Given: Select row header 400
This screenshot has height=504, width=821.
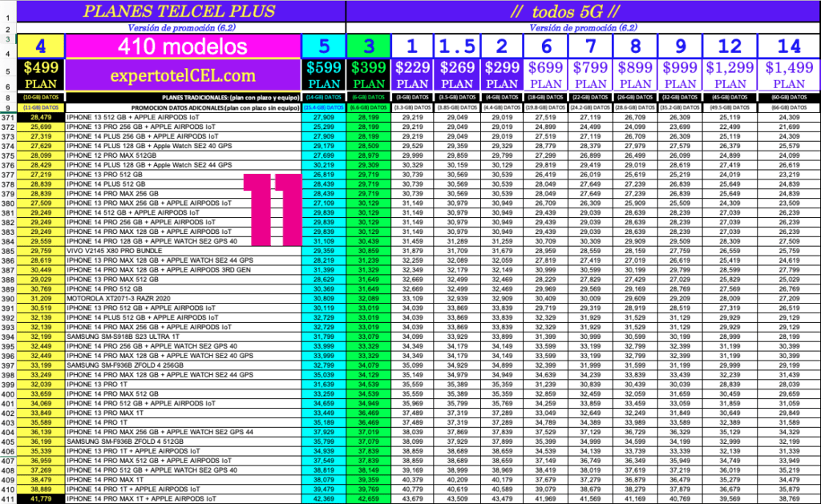Looking at the screenshot, I should pos(8,394).
